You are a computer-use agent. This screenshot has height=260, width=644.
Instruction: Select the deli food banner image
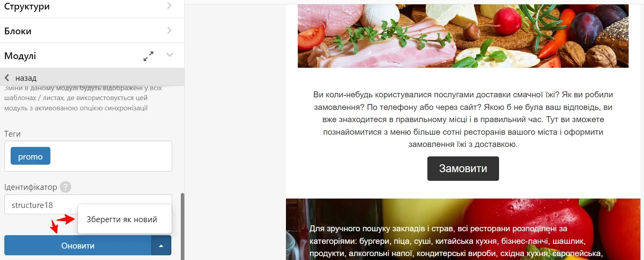click(463, 36)
